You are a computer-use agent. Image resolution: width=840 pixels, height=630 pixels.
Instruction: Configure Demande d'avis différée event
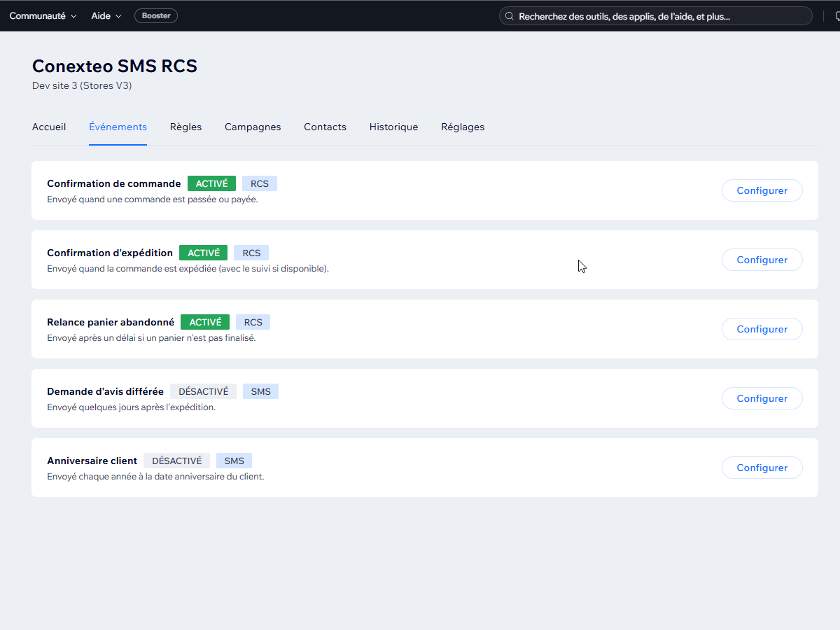pos(762,398)
